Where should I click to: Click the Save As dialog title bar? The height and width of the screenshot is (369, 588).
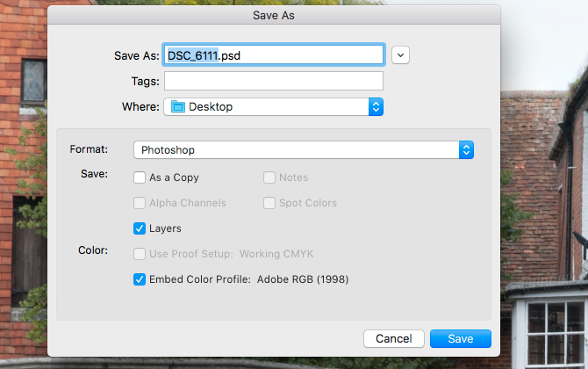pyautogui.click(x=274, y=15)
